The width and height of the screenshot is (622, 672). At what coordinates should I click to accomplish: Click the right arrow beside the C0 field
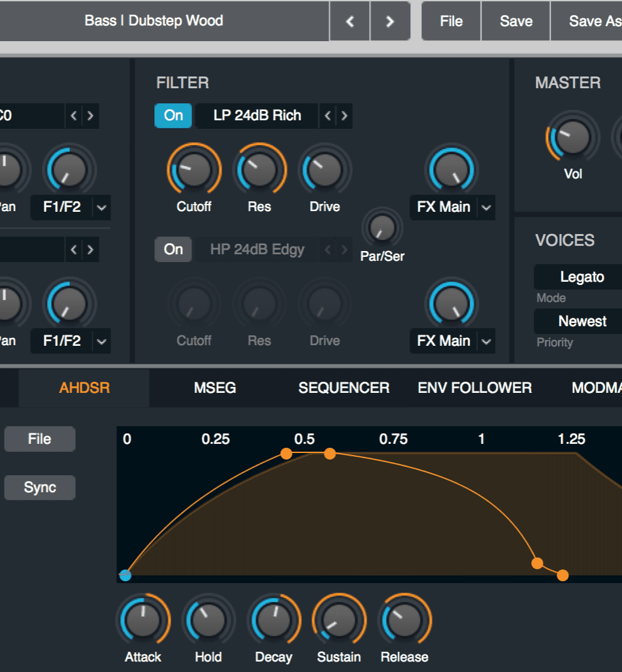[90, 116]
